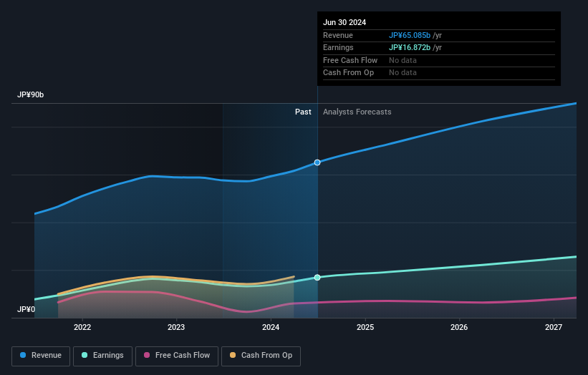Click the JP¥0 y-axis label
Viewport: 588px width, 375px height.
point(26,309)
